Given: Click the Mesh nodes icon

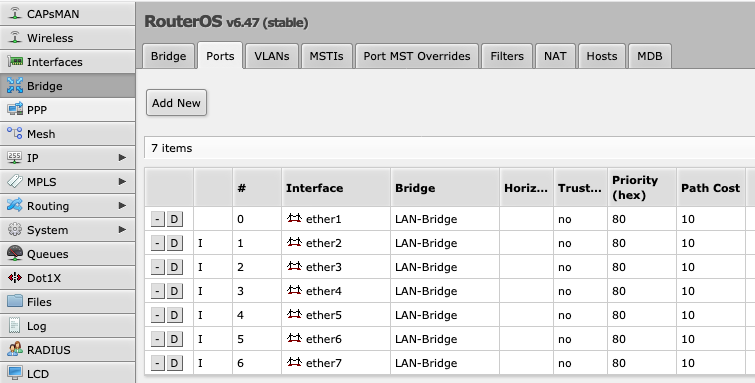Looking at the screenshot, I should click(15, 133).
